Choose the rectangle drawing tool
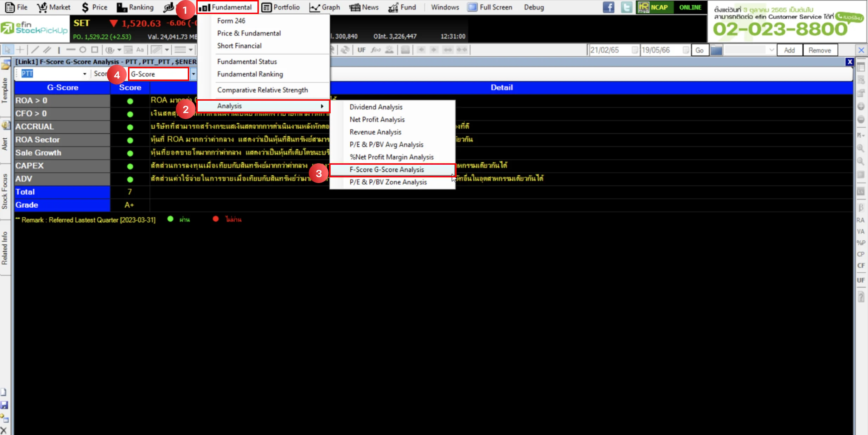 coord(95,50)
